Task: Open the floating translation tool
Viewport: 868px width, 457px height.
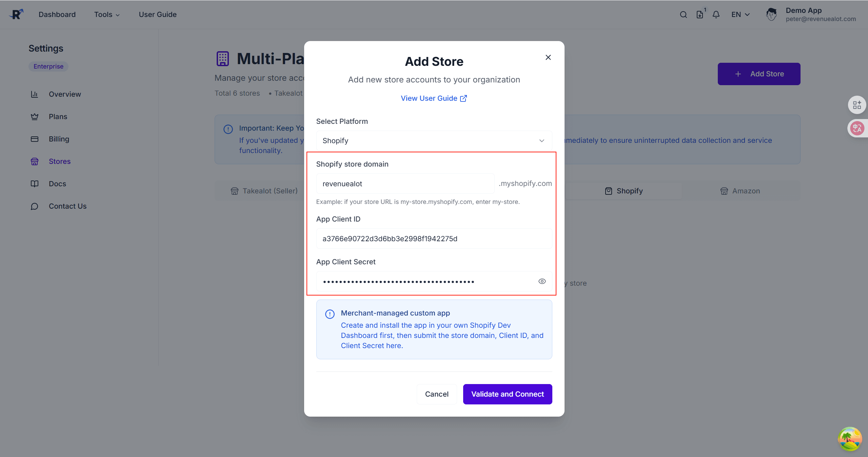Action: (x=858, y=128)
